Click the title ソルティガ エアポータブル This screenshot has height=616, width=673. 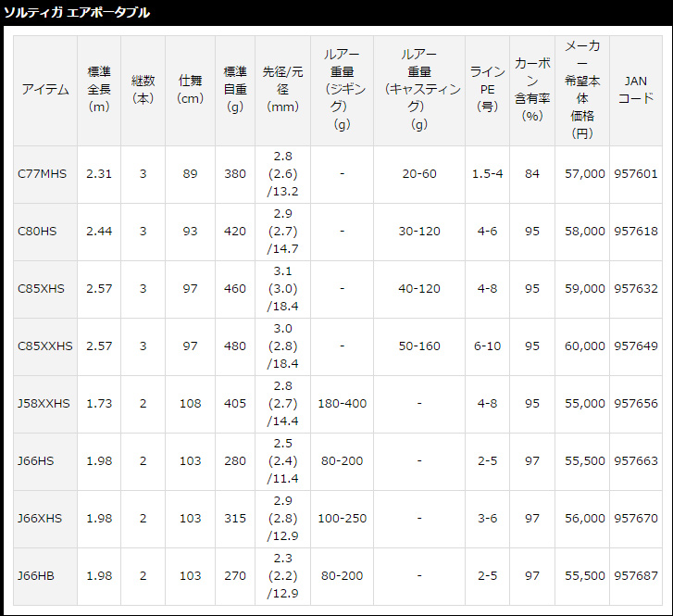click(77, 12)
